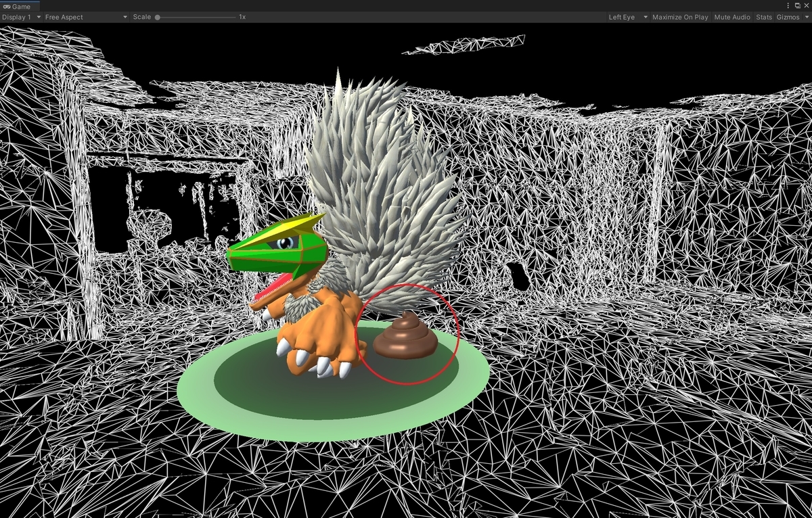
Task: Expand the Gizmos dropdown arrow
Action: click(805, 17)
